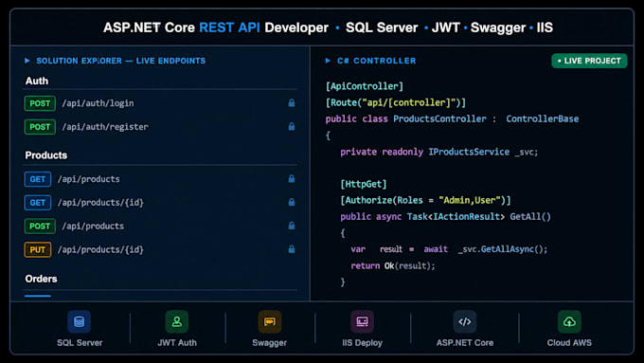Click the ASP.NET Core label in bottom bar

(465, 342)
